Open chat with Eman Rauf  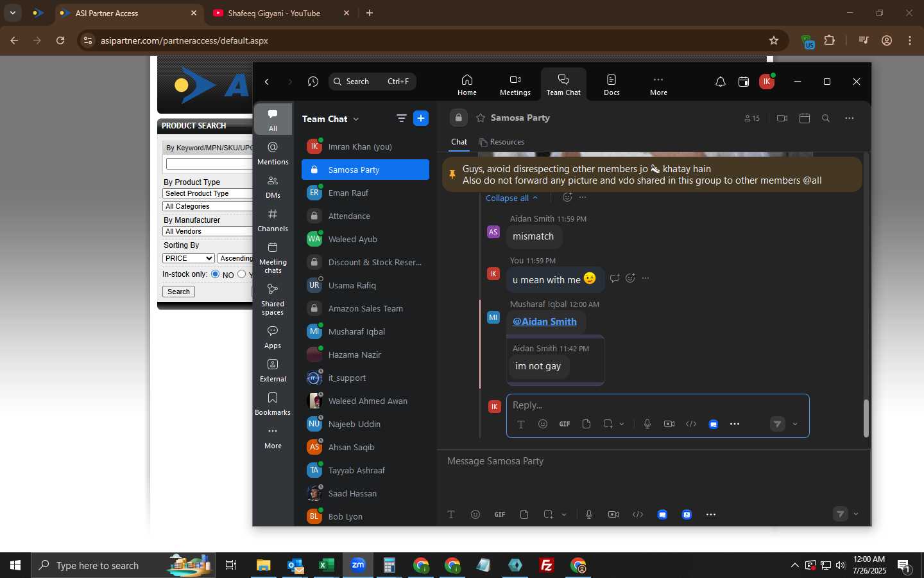(x=365, y=193)
